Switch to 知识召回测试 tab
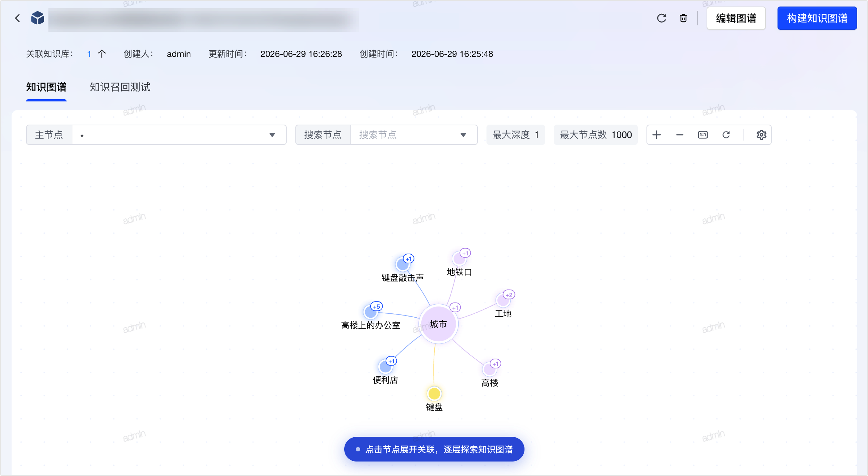The image size is (868, 476). tap(120, 87)
